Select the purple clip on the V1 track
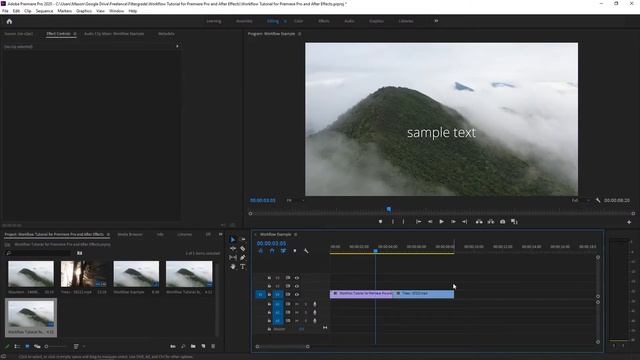Image resolution: width=640 pixels, height=360 pixels. point(361,294)
